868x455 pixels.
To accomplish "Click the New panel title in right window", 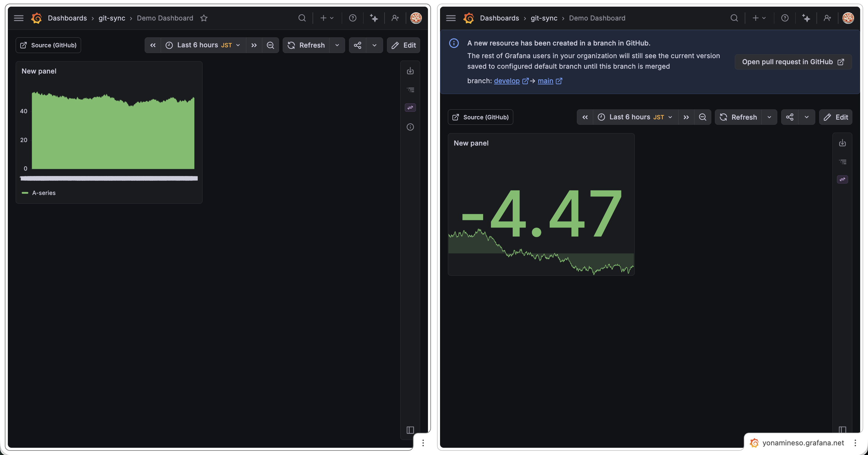I will tap(471, 143).
